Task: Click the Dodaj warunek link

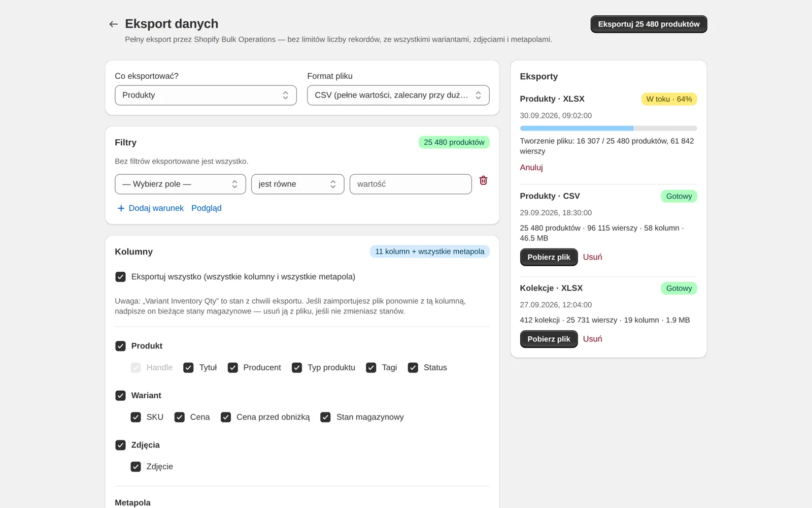Action: click(x=156, y=208)
